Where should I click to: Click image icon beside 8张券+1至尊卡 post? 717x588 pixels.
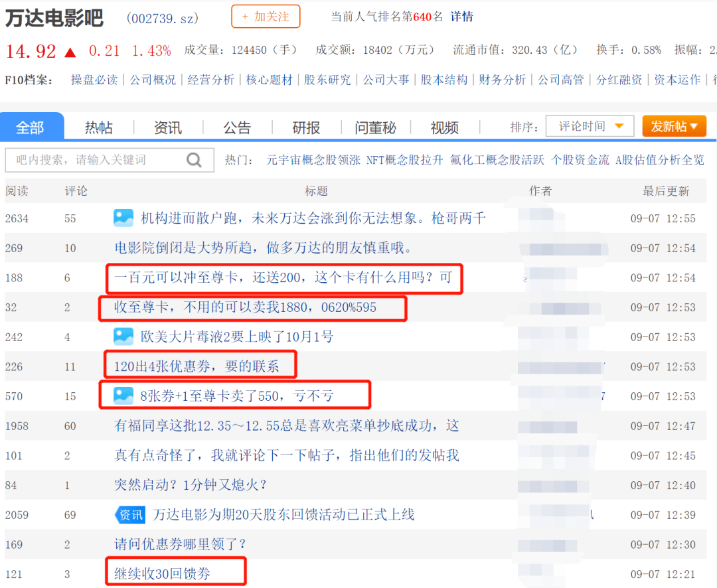(x=123, y=396)
